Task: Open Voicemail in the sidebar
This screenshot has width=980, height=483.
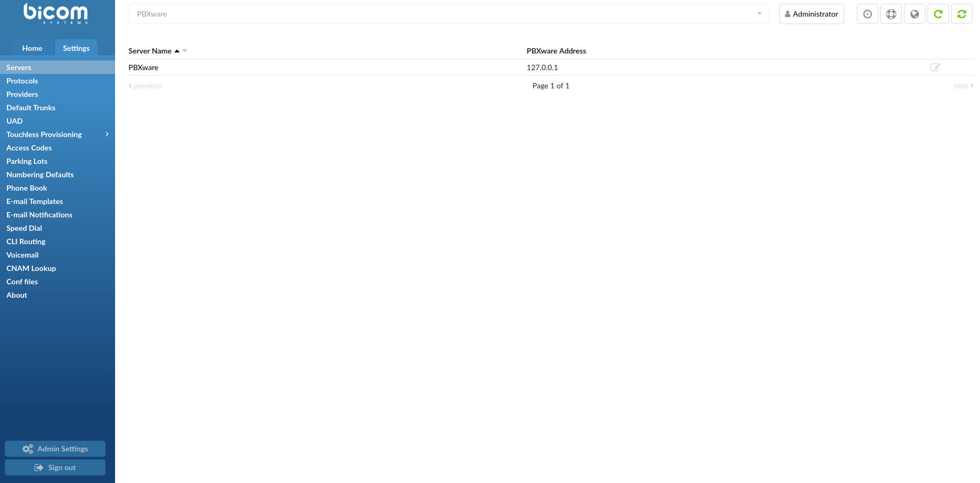Action: click(x=57, y=255)
